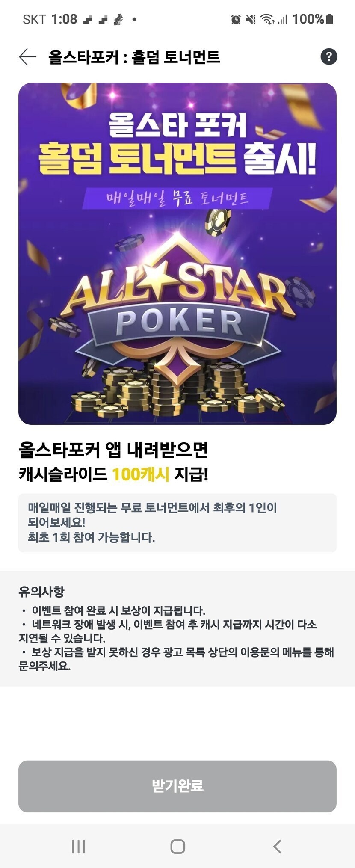
Task: Tap the back arrow in header
Action: (x=27, y=57)
